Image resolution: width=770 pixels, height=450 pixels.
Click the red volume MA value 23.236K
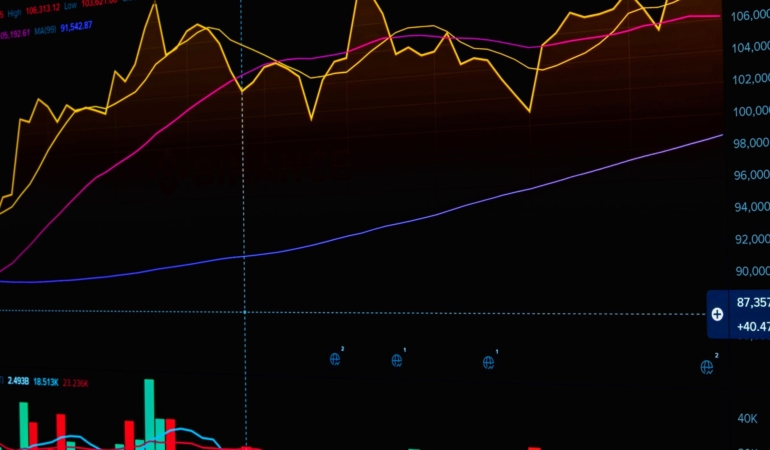[x=76, y=383]
